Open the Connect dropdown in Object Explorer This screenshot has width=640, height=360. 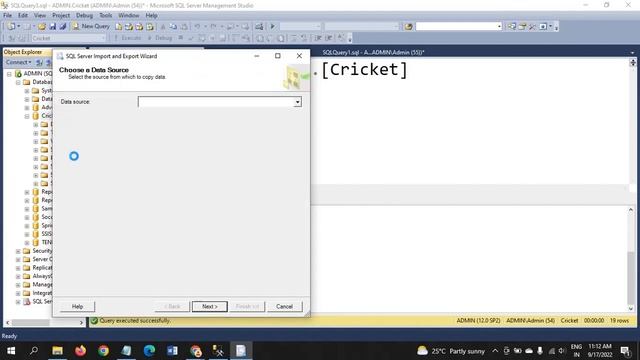pos(18,62)
